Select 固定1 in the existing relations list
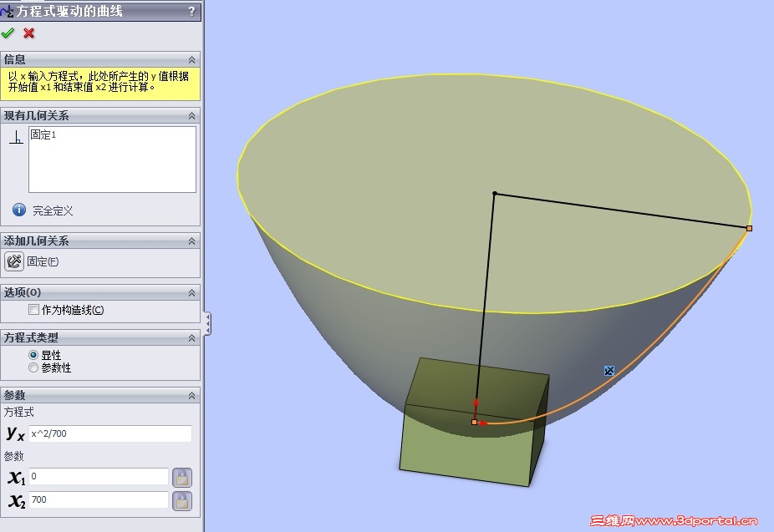The width and height of the screenshot is (774, 532). (43, 134)
